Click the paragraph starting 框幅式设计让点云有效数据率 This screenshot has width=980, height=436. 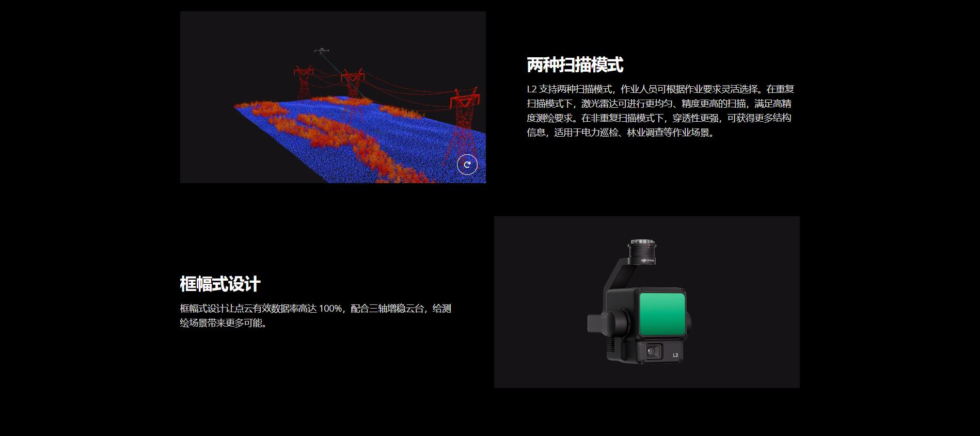coord(315,316)
